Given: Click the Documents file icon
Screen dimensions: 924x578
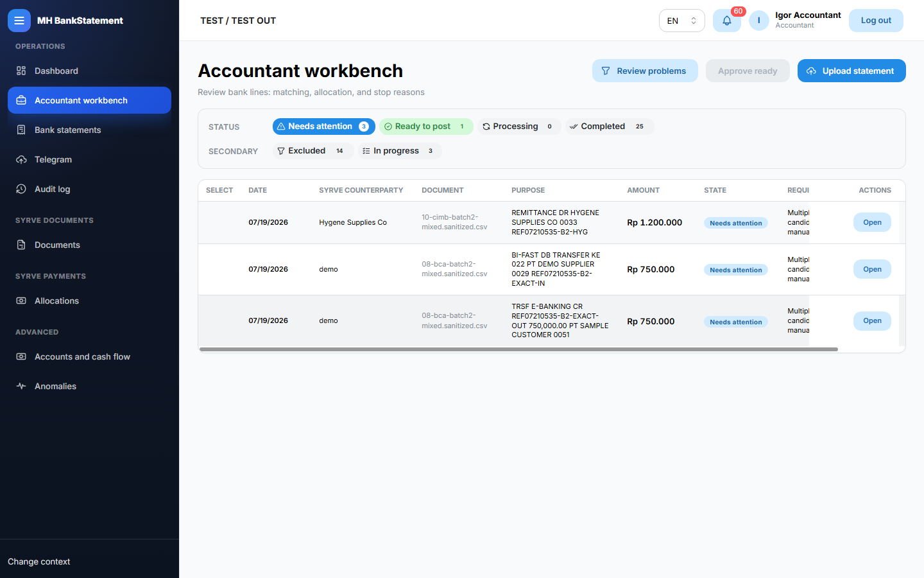Looking at the screenshot, I should (21, 245).
